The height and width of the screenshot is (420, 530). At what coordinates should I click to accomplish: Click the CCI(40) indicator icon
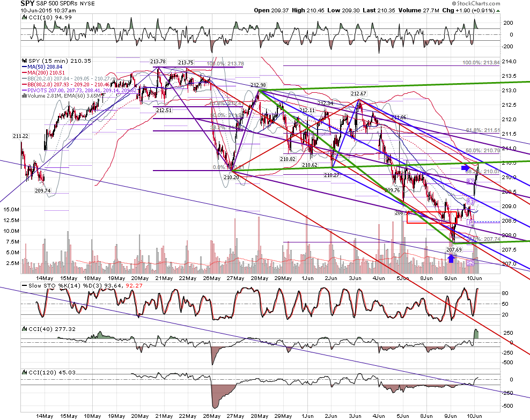pyautogui.click(x=24, y=329)
